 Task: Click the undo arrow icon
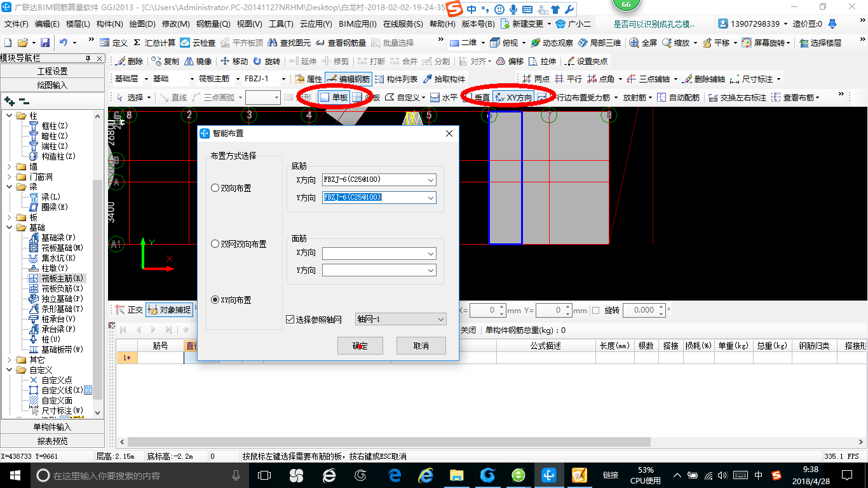[64, 43]
